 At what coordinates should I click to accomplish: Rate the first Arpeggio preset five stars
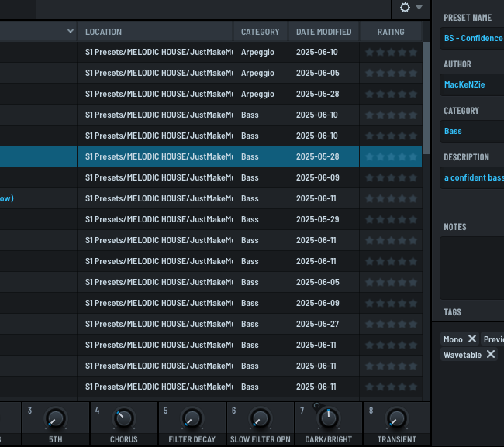(x=413, y=53)
